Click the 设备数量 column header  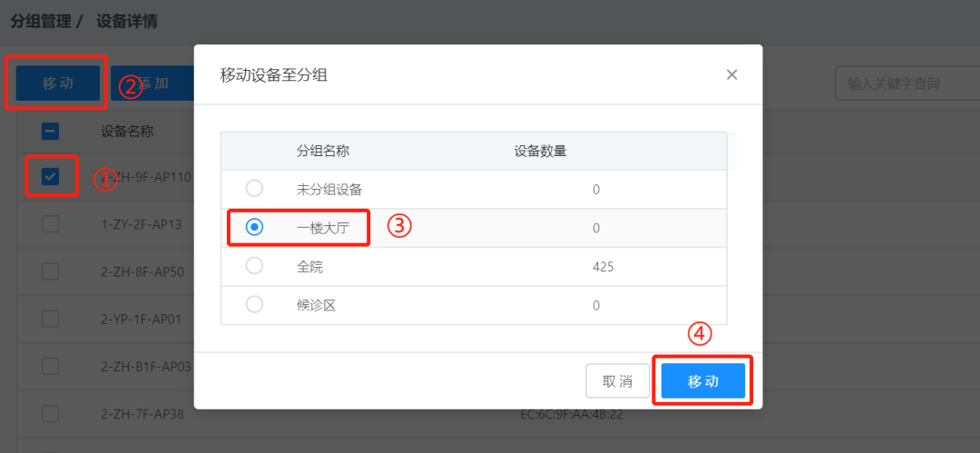(541, 151)
